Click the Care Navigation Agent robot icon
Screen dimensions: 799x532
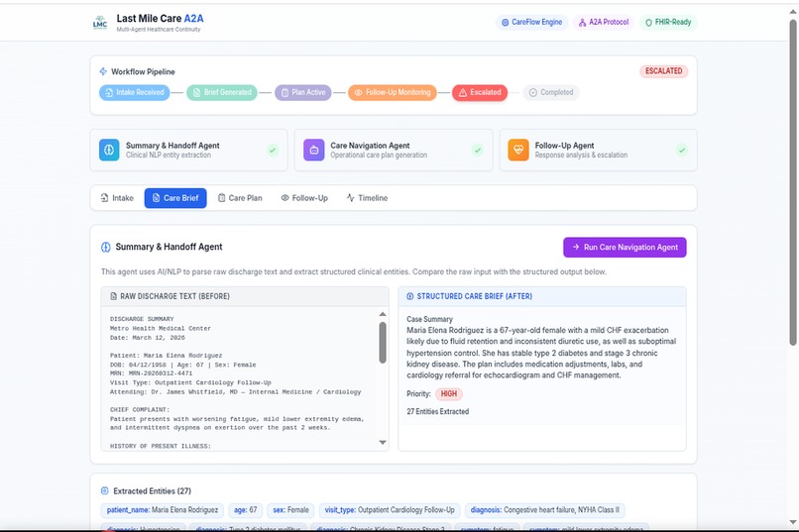tap(314, 151)
